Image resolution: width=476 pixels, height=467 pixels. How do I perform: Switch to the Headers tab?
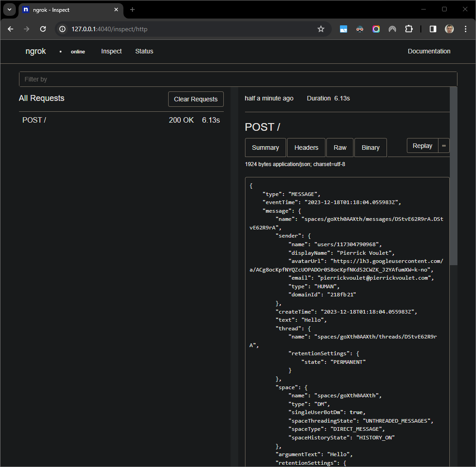[306, 147]
